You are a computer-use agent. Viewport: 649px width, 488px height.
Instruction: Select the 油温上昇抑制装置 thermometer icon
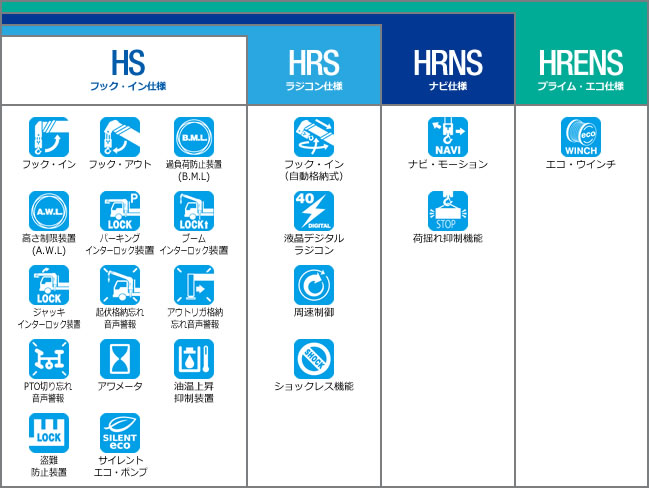194,359
